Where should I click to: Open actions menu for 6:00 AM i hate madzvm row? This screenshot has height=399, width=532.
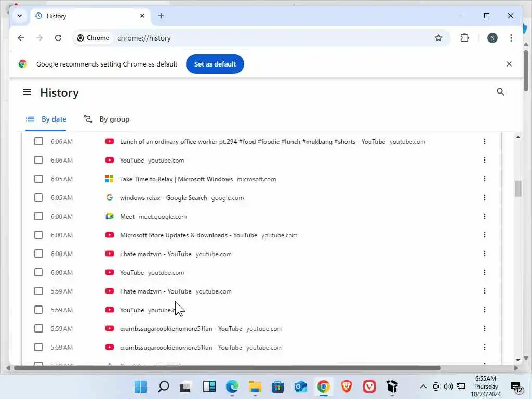[x=485, y=254]
